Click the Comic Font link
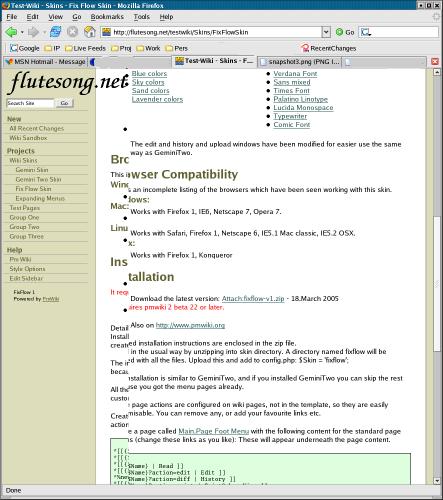Image resolution: width=443 pixels, height=500 pixels. point(292,125)
